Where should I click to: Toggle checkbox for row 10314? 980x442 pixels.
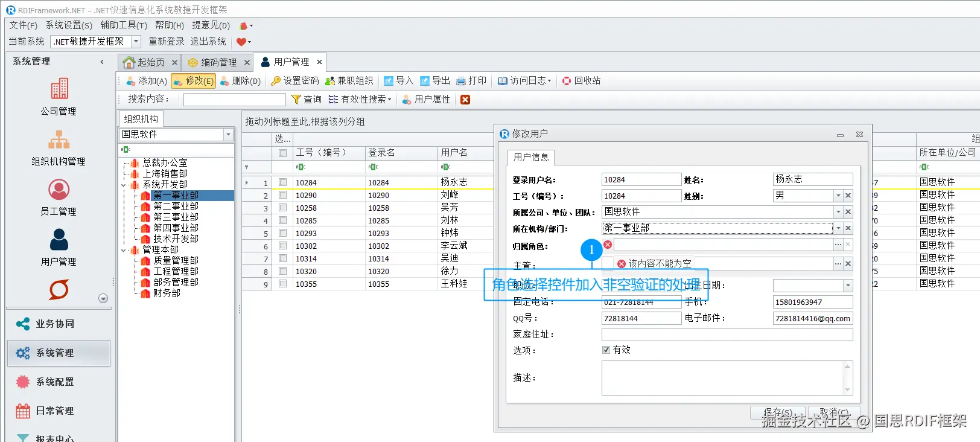(282, 258)
